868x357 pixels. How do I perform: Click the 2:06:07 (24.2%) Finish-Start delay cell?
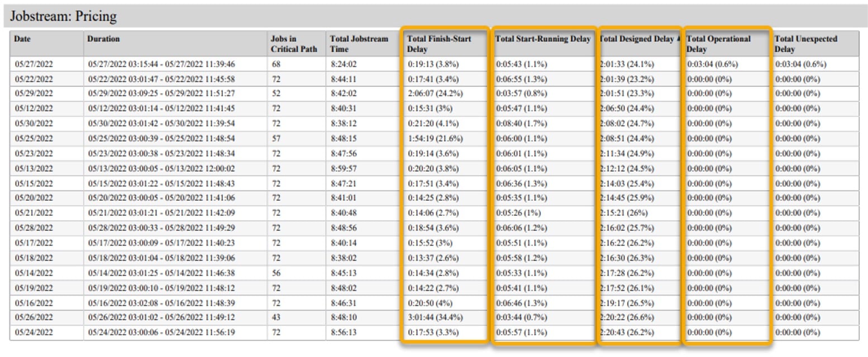tap(435, 93)
